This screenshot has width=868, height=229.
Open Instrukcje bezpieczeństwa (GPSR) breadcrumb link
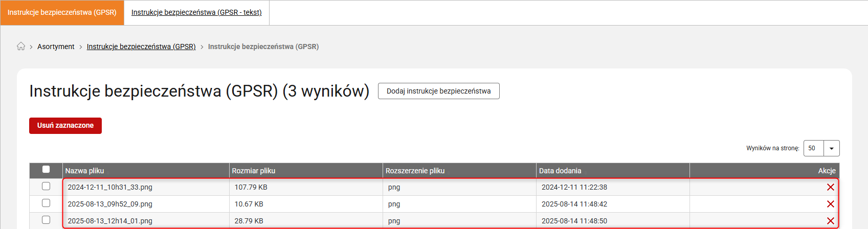point(141,47)
